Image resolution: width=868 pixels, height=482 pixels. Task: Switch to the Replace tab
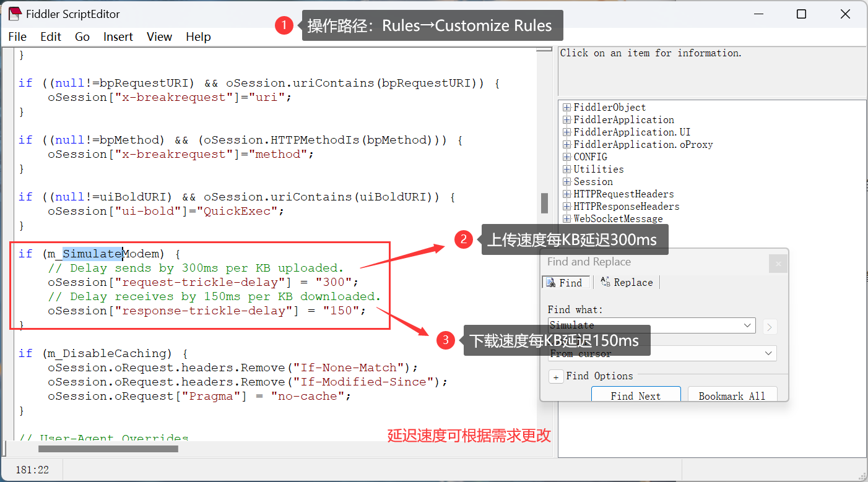pyautogui.click(x=627, y=283)
